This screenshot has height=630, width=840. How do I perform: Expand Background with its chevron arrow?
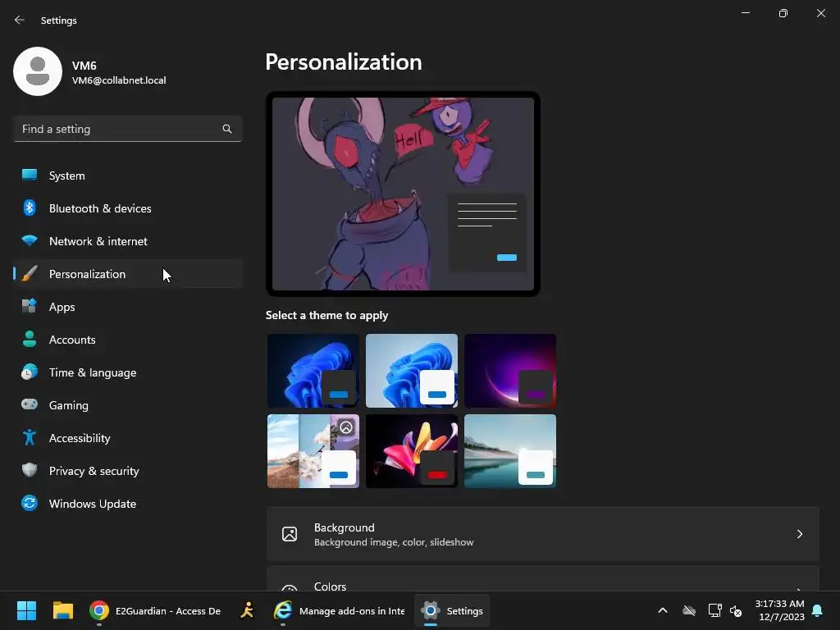pos(799,534)
